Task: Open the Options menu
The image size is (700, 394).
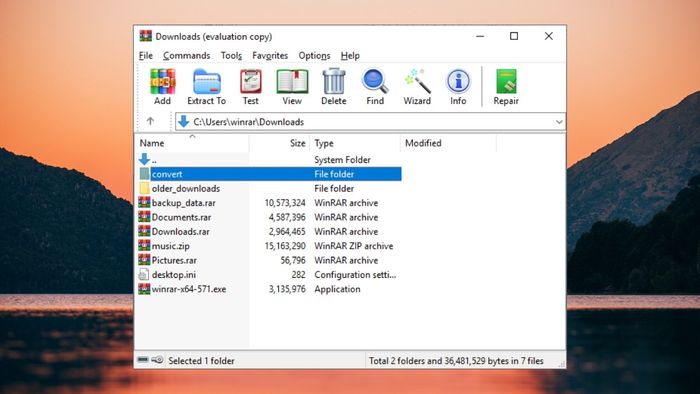Action: pos(314,56)
